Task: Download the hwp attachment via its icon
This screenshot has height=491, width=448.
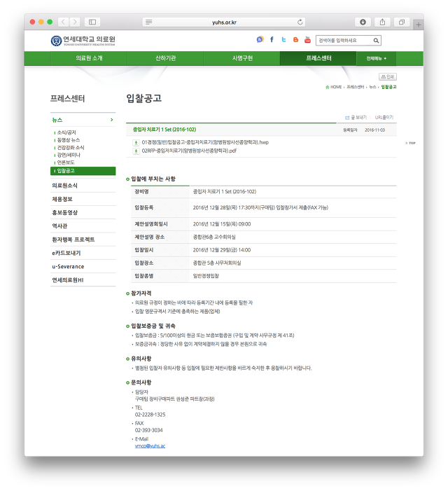Action: (136, 142)
